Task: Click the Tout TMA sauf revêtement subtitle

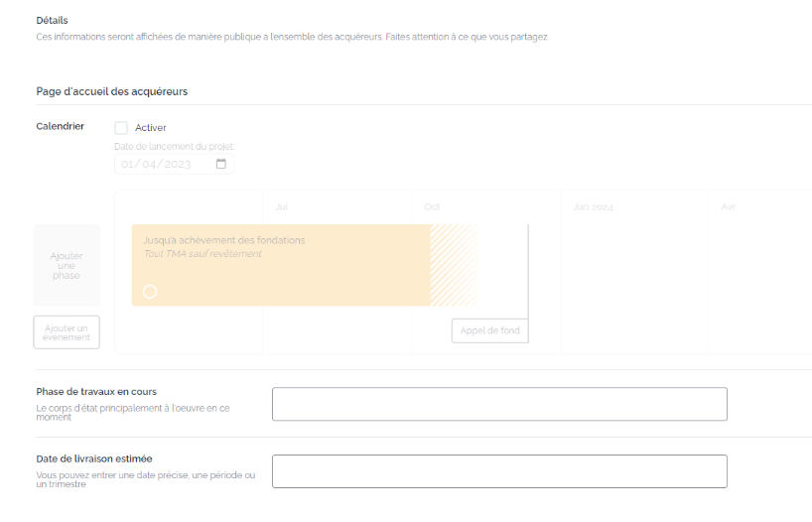Action: [203, 254]
